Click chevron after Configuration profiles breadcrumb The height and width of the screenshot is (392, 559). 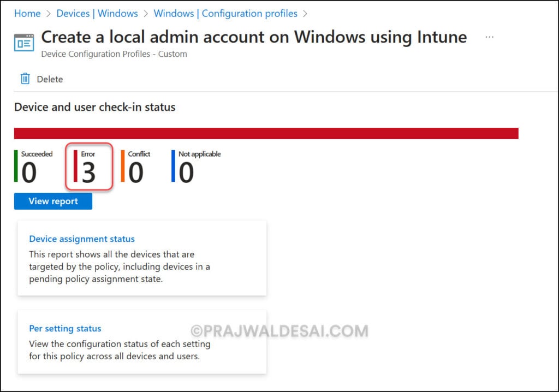[305, 14]
